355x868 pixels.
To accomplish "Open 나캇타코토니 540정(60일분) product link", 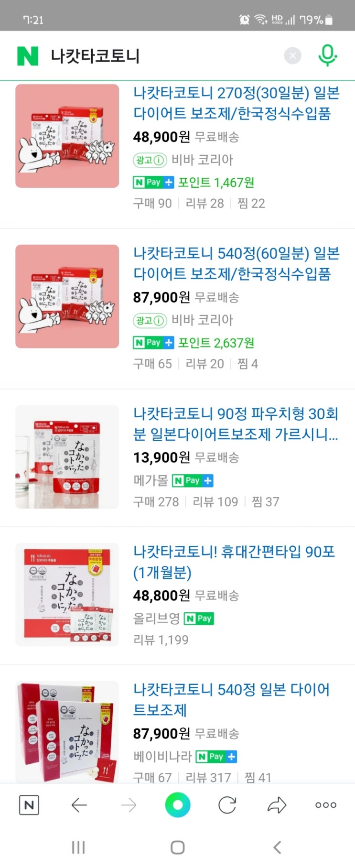I will (x=236, y=263).
